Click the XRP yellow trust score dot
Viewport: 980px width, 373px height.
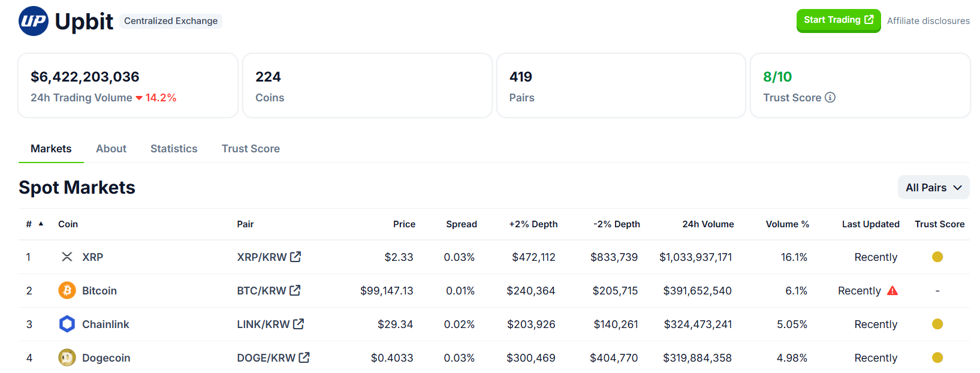tap(937, 257)
